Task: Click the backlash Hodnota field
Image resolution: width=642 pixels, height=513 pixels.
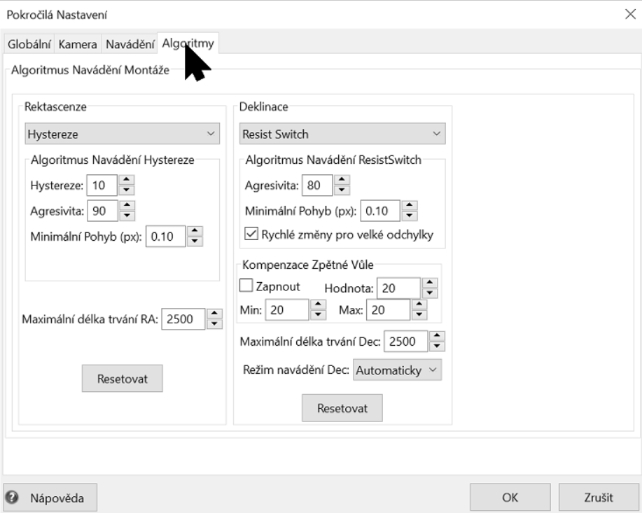Action: [399, 288]
